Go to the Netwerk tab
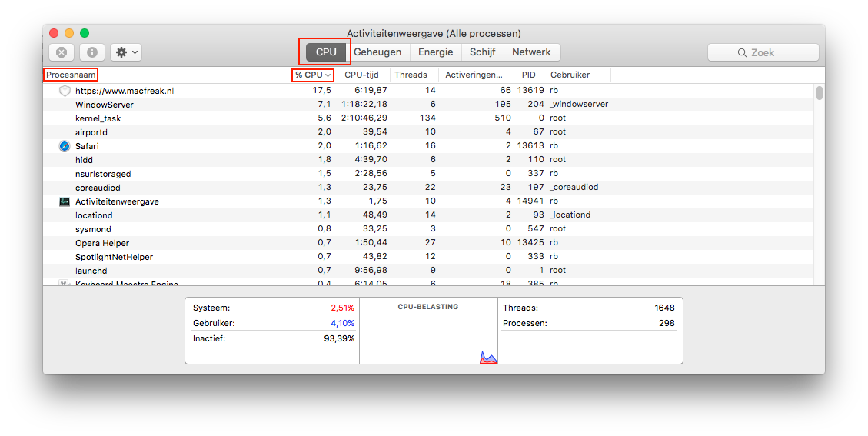 [531, 52]
